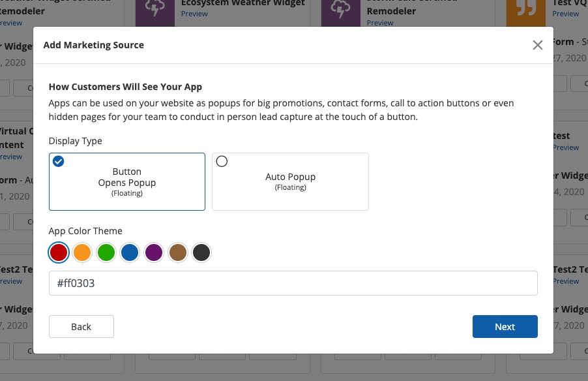
Task: Choose the brown color theme swatch
Action: click(x=178, y=252)
